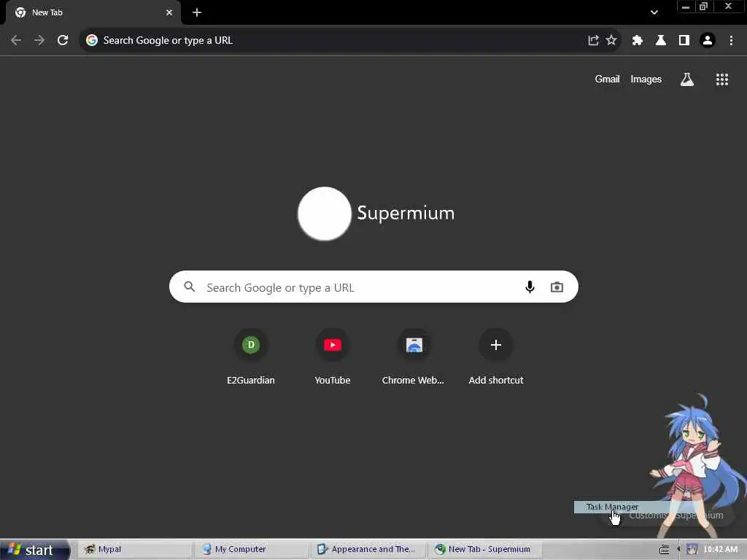Viewport: 747px width, 560px height.
Task: Open Search Labs flask on page
Action: [687, 79]
